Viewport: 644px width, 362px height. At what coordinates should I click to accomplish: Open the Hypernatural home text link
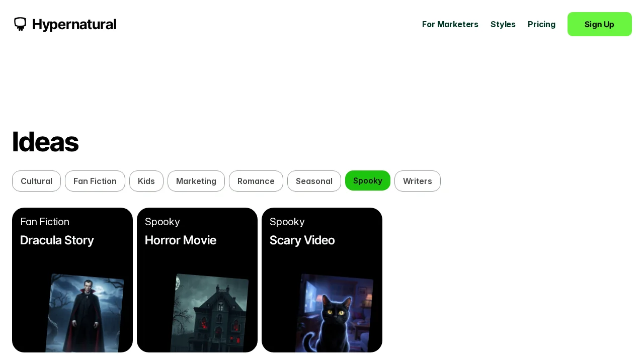[x=74, y=24]
